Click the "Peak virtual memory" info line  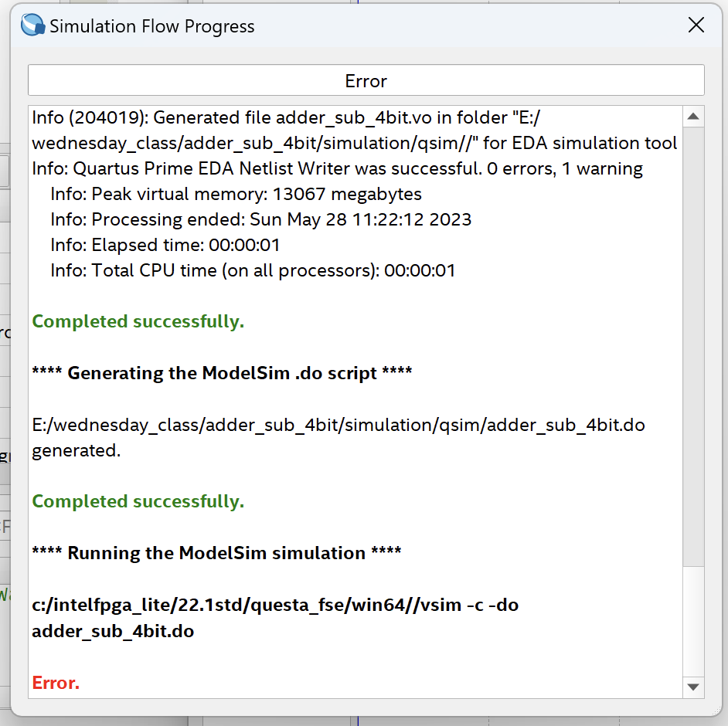pyautogui.click(x=236, y=193)
